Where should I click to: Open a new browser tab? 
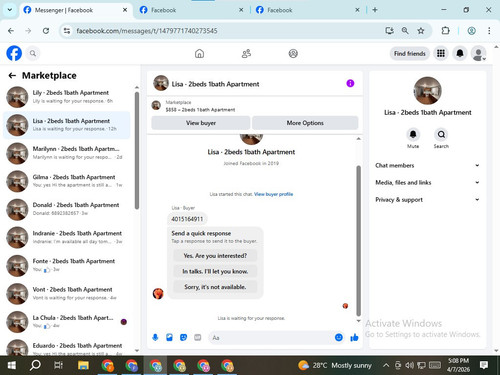tap(375, 10)
